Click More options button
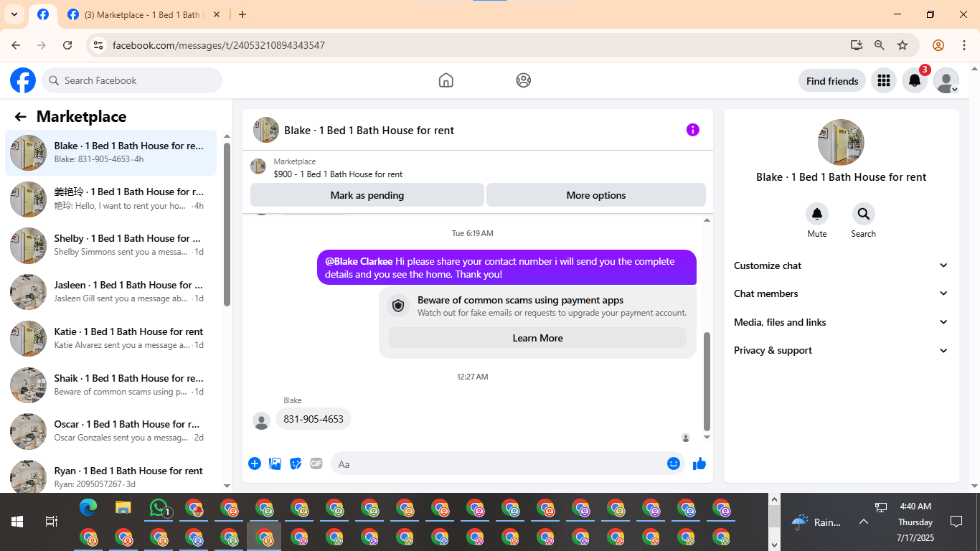 pyautogui.click(x=596, y=195)
